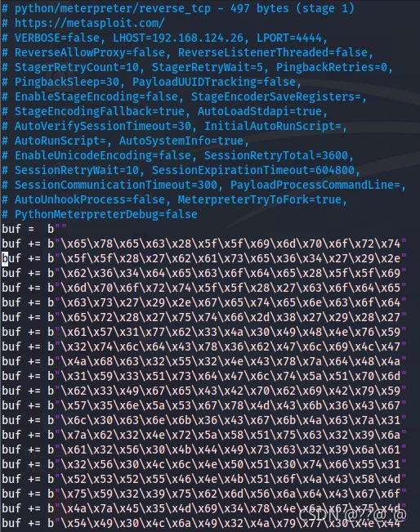This screenshot has height=532, width=420.
Task: Click buf line starting \x5f\x5f\x28\x27
Action: 204,258
